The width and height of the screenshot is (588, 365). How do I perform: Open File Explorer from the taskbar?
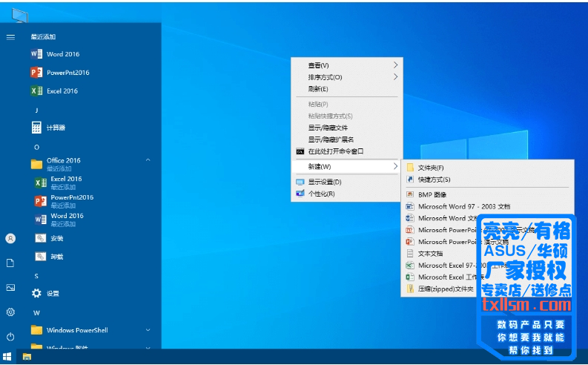pos(27,357)
